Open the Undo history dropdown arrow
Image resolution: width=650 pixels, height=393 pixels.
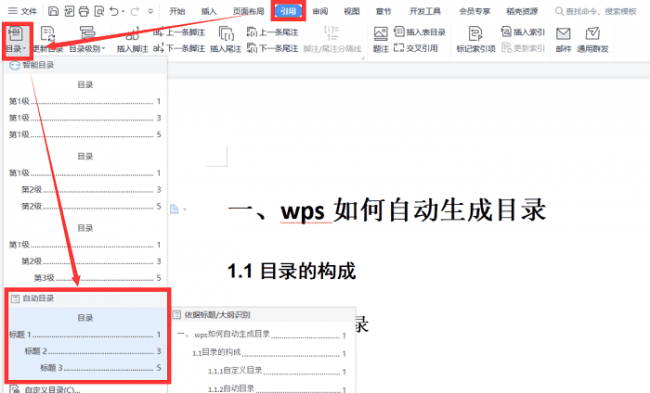123,12
